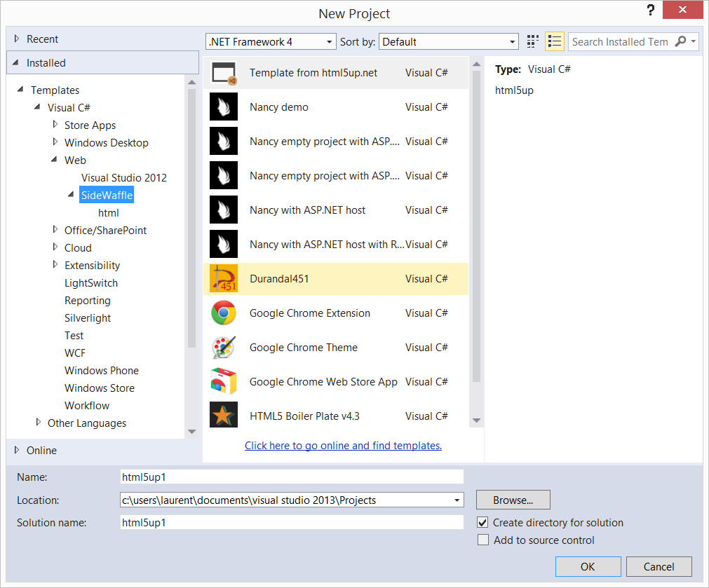Click the Google Chrome Extension icon
Image resolution: width=709 pixels, height=588 pixels.
(x=224, y=313)
